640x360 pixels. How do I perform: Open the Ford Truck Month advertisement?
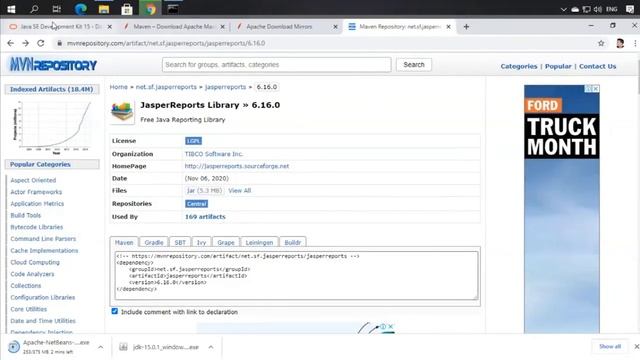(562, 209)
